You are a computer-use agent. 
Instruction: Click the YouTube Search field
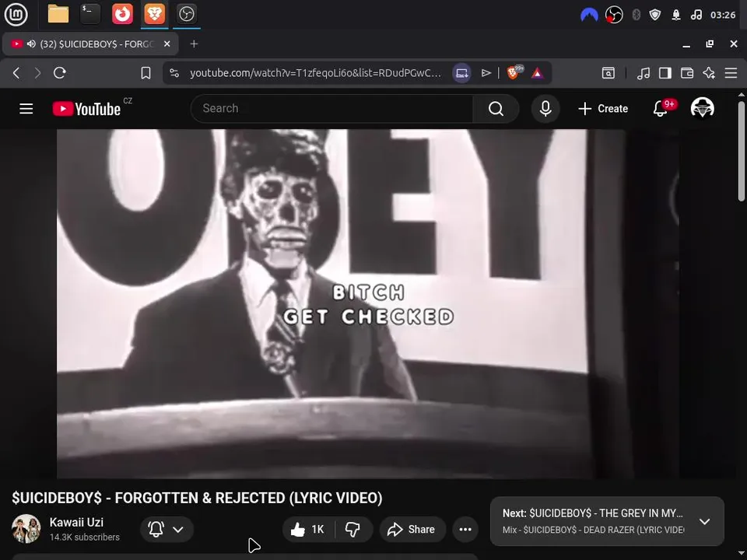332,109
